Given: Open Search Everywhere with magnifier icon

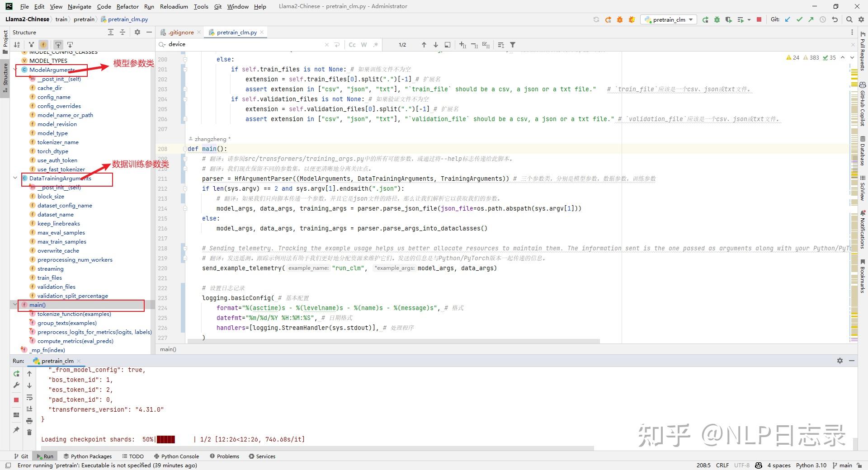Looking at the screenshot, I should (x=849, y=19).
